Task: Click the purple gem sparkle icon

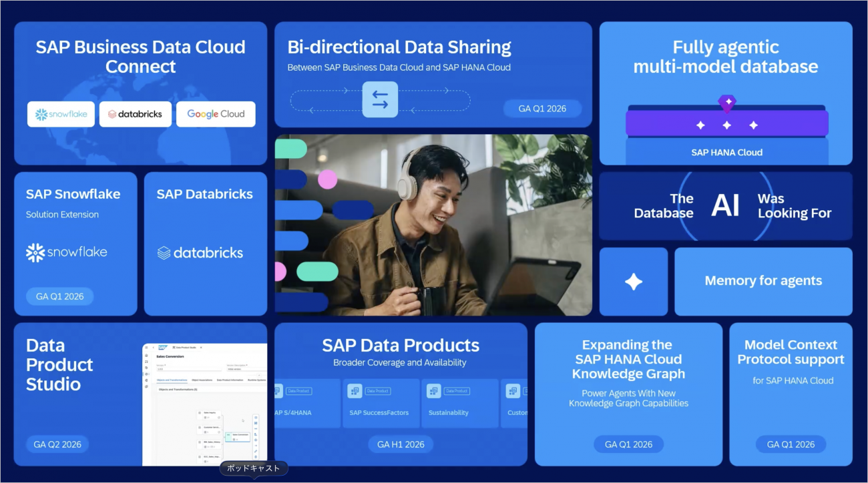Action: 726,103
